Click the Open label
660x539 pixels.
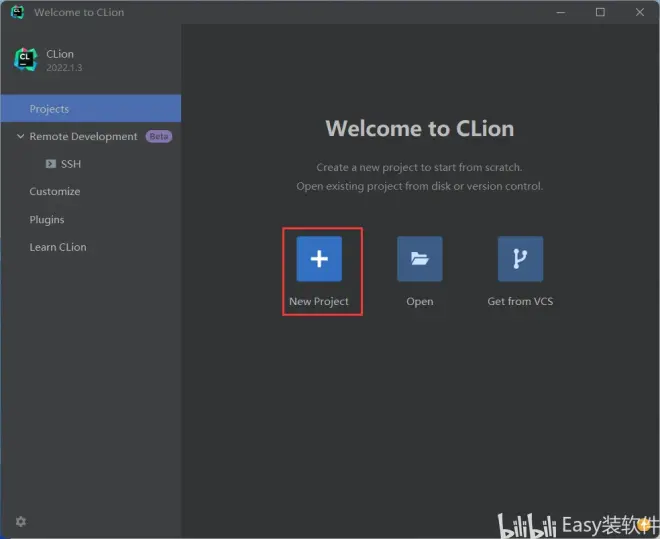point(420,302)
